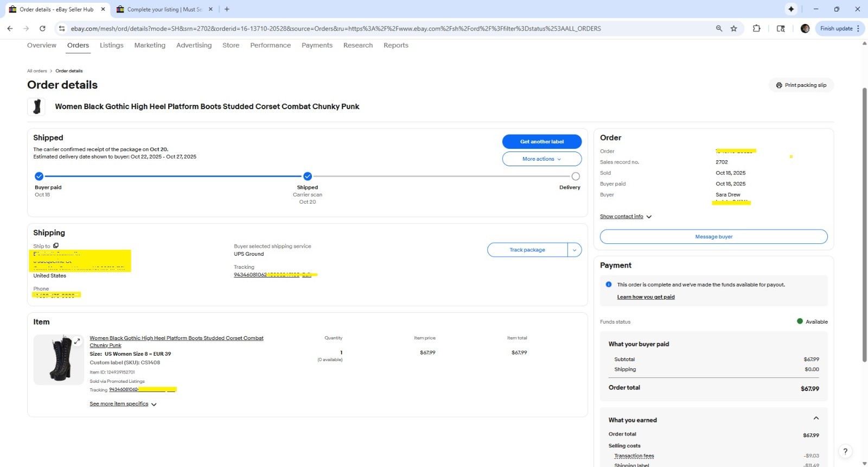The width and height of the screenshot is (868, 467).
Task: Click Finish update button
Action: pos(840,28)
